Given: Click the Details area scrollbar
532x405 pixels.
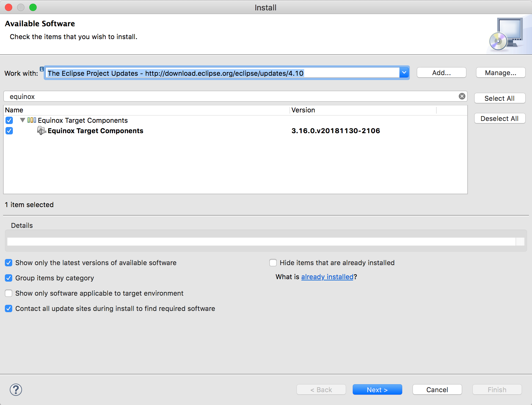Looking at the screenshot, I should (520, 242).
